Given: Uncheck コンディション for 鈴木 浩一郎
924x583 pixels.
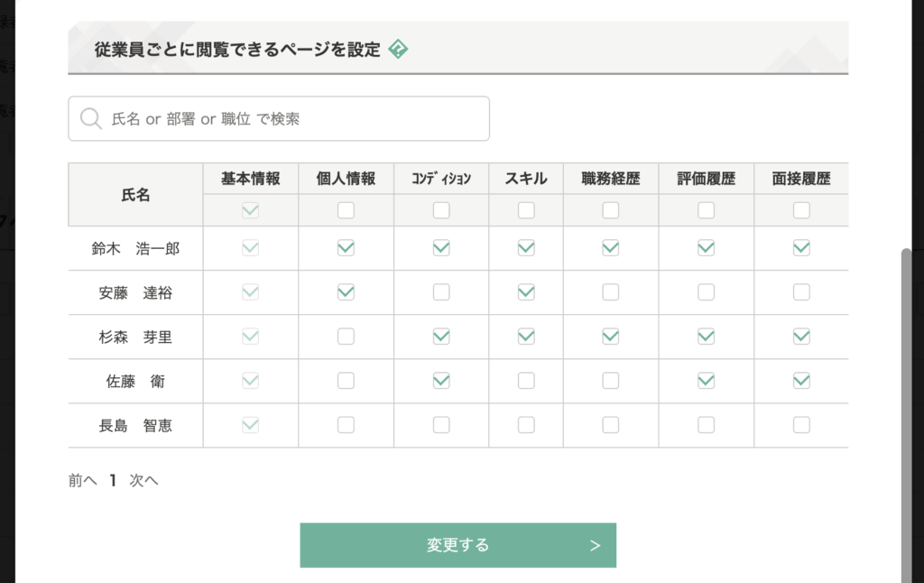Looking at the screenshot, I should 441,248.
